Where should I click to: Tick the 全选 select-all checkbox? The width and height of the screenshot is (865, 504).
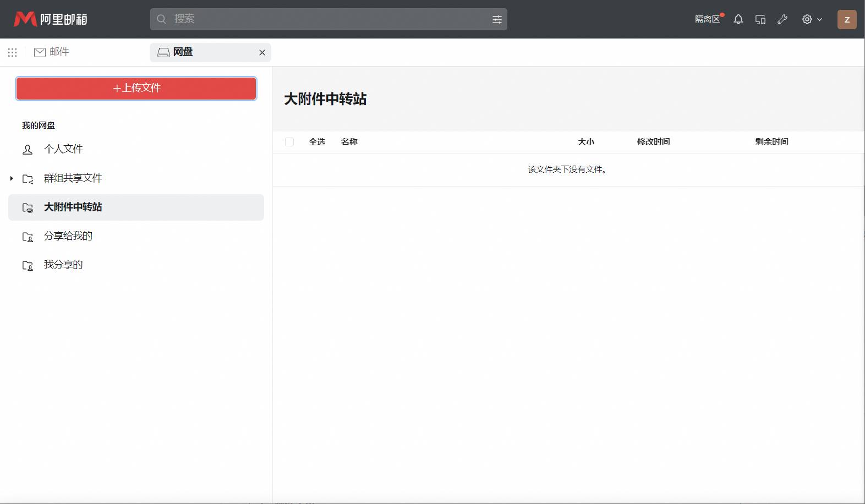(289, 142)
